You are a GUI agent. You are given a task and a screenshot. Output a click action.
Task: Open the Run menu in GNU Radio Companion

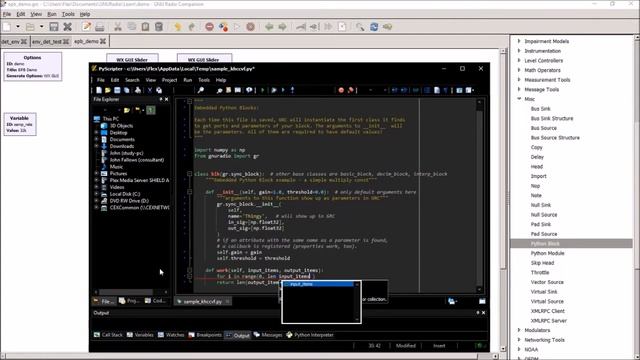click(52, 14)
